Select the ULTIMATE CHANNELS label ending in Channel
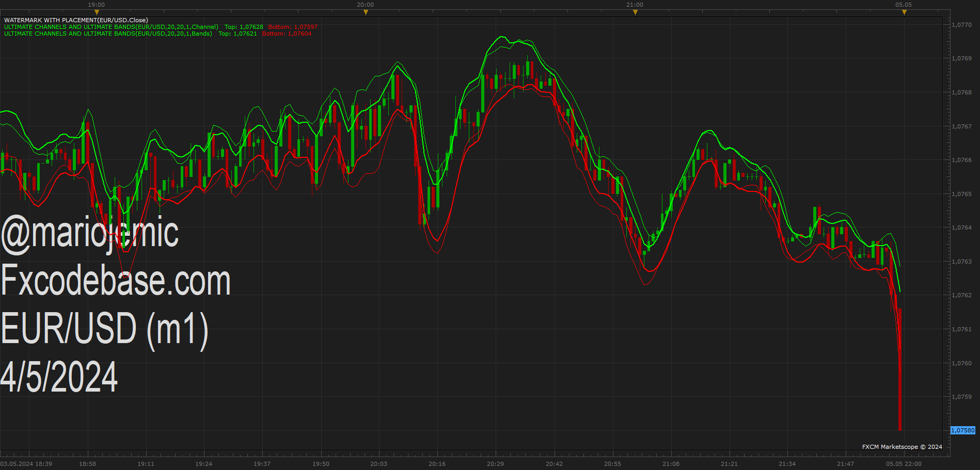The height and width of the screenshot is (470, 980). (111, 27)
